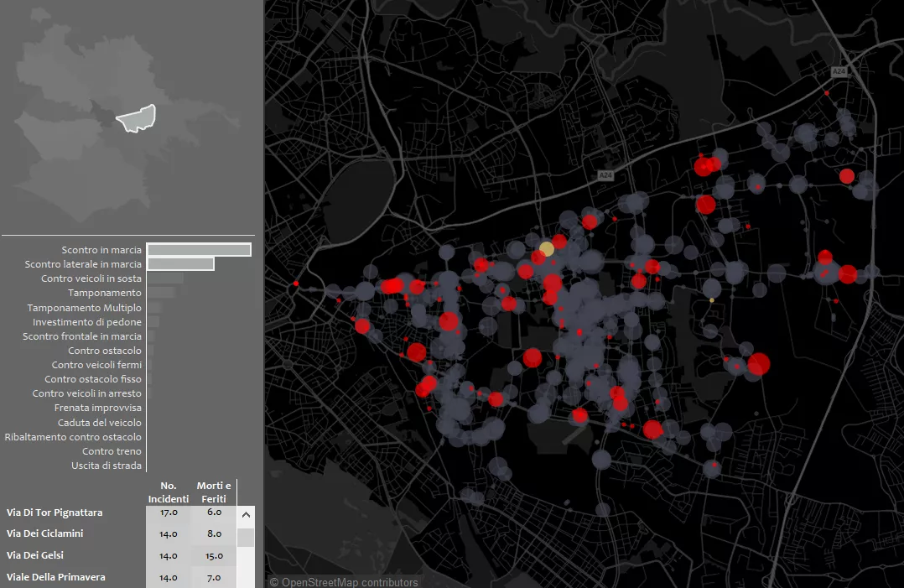Viewport: 904px width, 588px height.
Task: Select the 'Via Di Tor Pignattara' row name
Action: pos(55,513)
